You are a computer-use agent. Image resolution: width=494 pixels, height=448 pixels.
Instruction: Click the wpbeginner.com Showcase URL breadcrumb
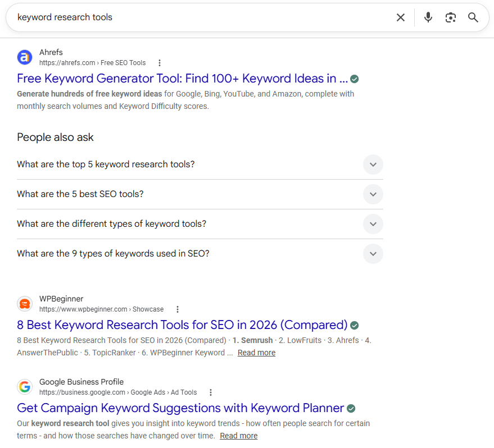(102, 309)
